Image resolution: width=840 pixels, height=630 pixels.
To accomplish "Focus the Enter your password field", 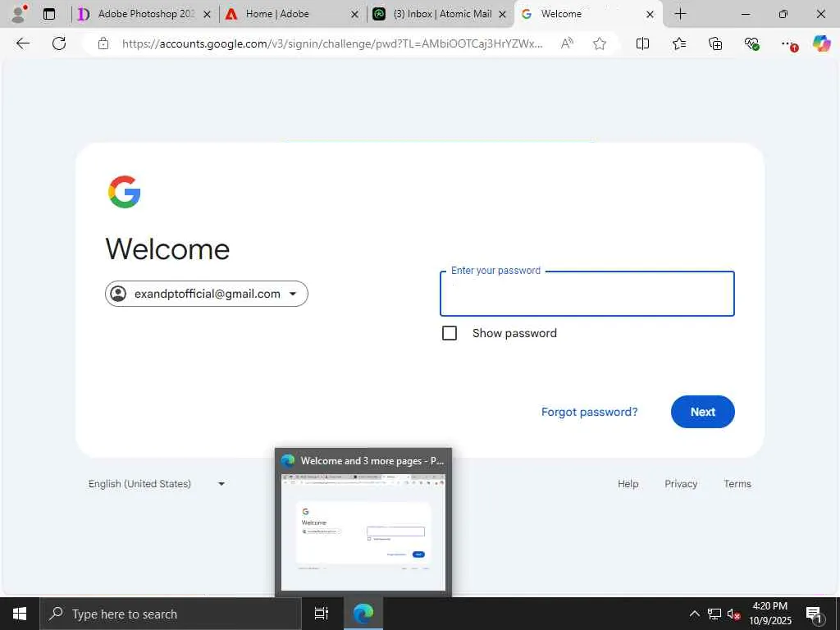I will 587,294.
